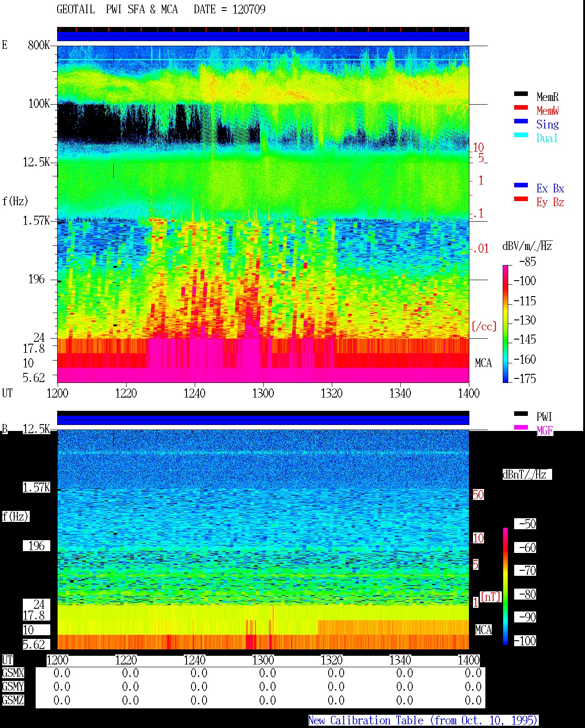The image size is (585, 728).
Task: Click the red MemW legend swatch
Action: 521,108
